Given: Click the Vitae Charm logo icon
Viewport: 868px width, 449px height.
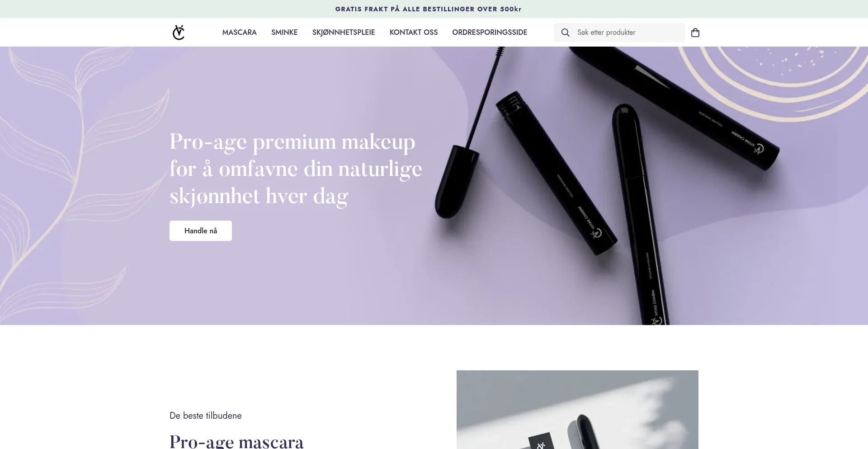Looking at the screenshot, I should (x=179, y=33).
